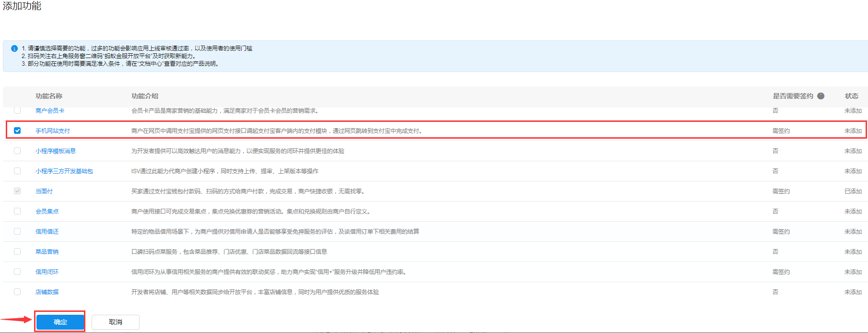Viewport: 868px width, 333px height.
Task: Enable the 小程序模板消息 checkbox
Action: (x=17, y=151)
